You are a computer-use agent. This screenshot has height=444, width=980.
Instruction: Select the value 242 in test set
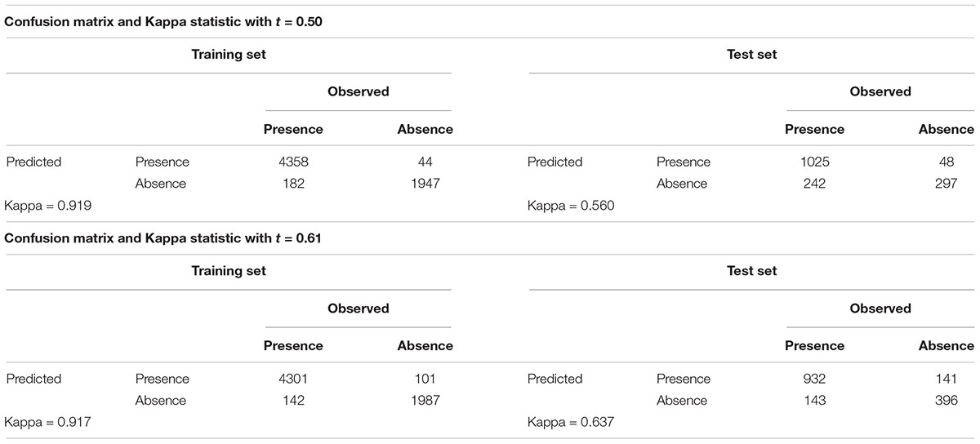point(814,184)
